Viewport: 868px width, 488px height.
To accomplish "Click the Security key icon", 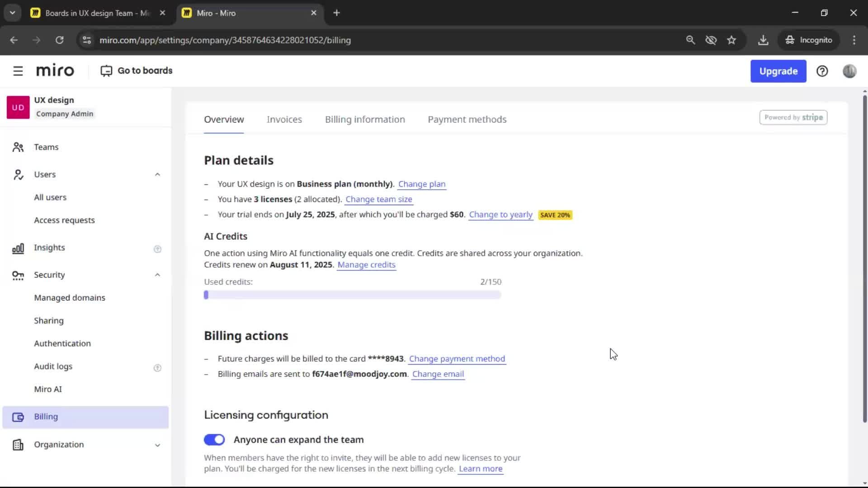I will pyautogui.click(x=18, y=275).
